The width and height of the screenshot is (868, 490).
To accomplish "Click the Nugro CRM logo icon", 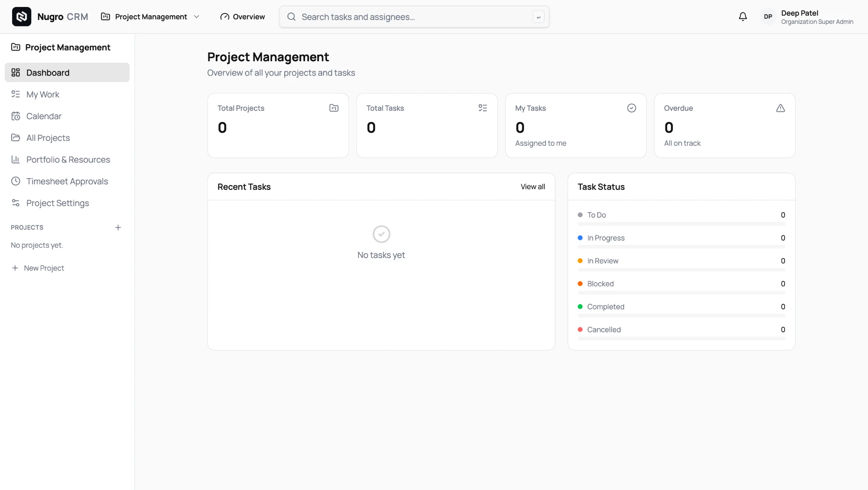I will pyautogui.click(x=21, y=17).
